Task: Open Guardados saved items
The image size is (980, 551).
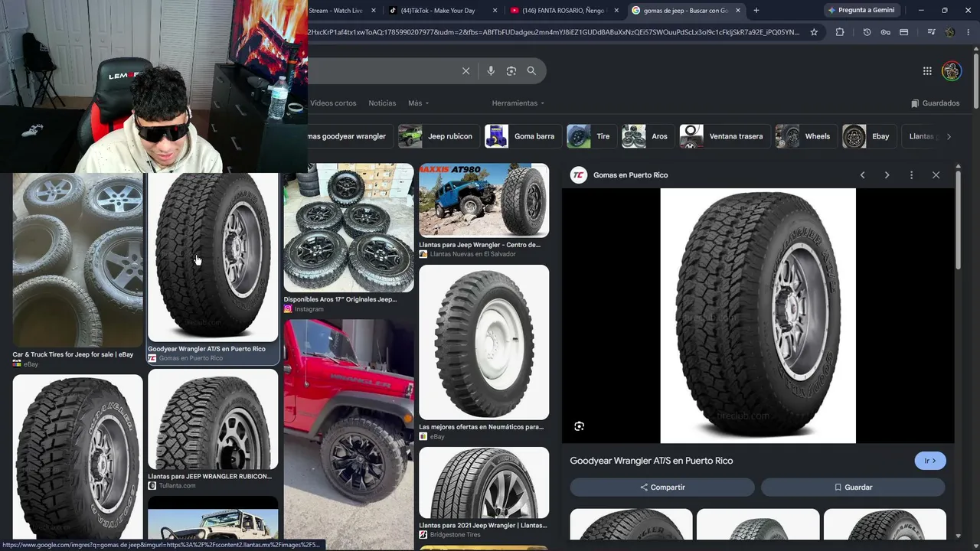Action: tap(935, 103)
